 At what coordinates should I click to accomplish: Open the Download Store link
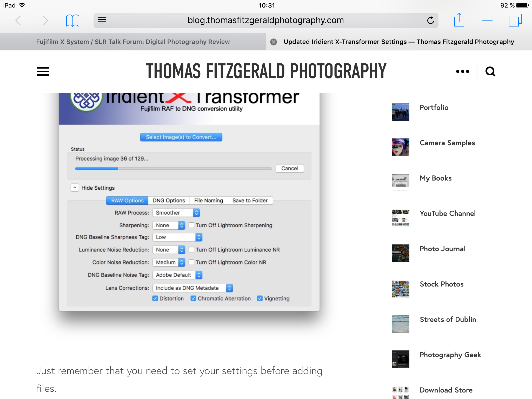coord(446,390)
